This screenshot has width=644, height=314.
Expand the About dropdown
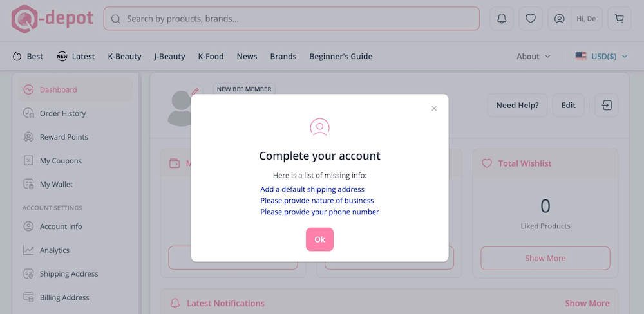tap(533, 56)
